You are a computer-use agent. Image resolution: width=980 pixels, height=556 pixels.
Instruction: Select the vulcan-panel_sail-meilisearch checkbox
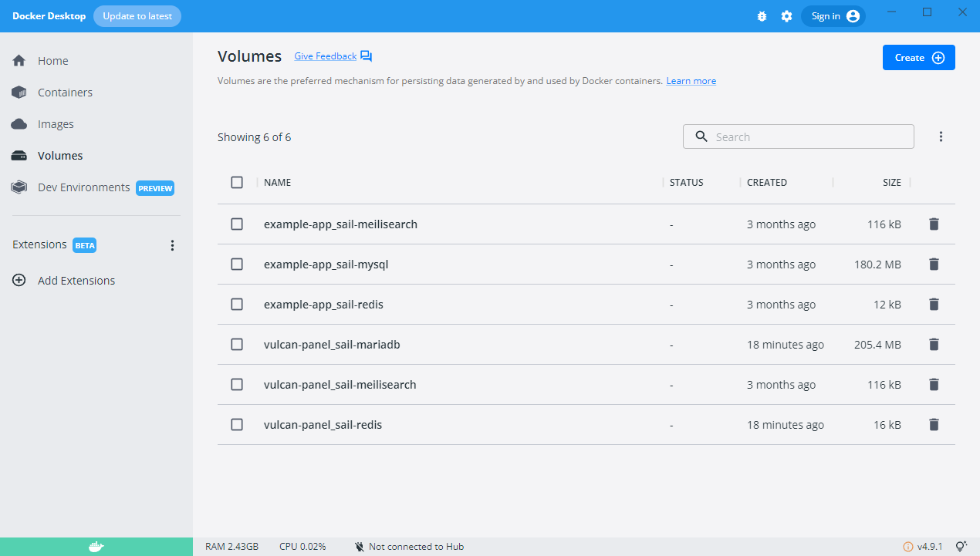click(x=237, y=385)
